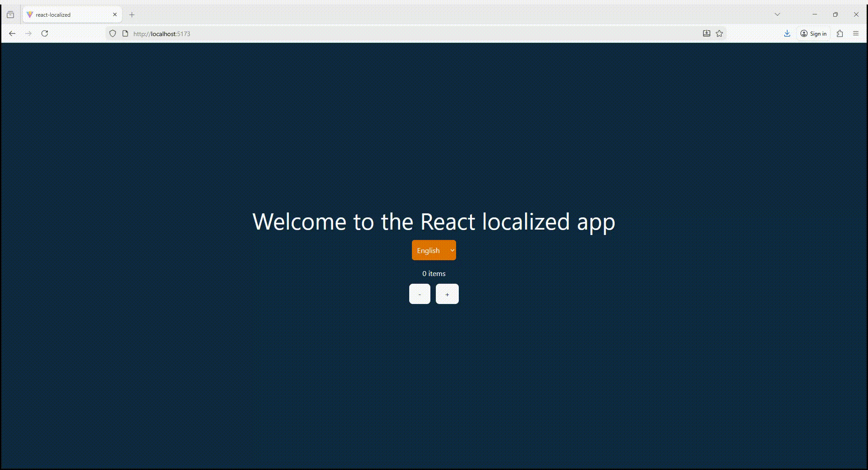The height and width of the screenshot is (470, 868).
Task: Open the Downloads panel
Action: point(787,33)
